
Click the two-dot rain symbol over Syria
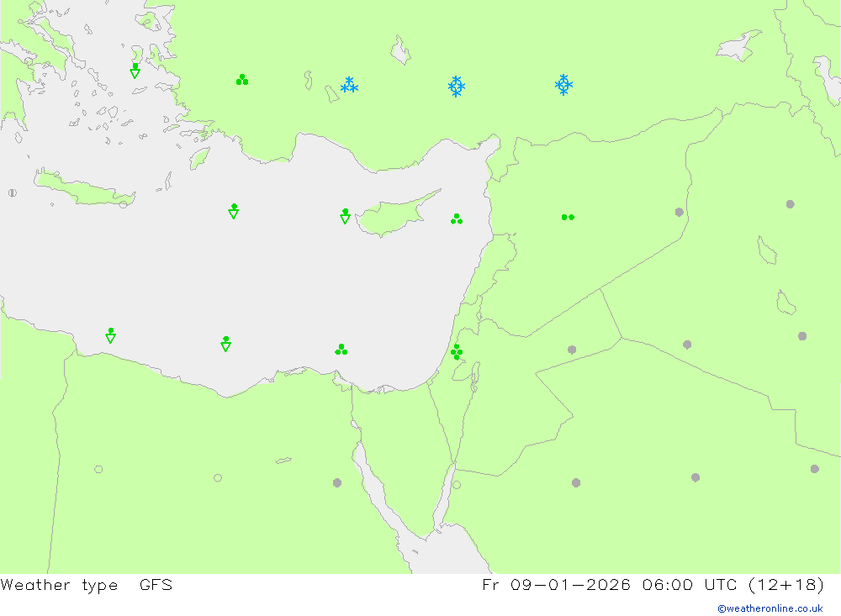pos(568,217)
